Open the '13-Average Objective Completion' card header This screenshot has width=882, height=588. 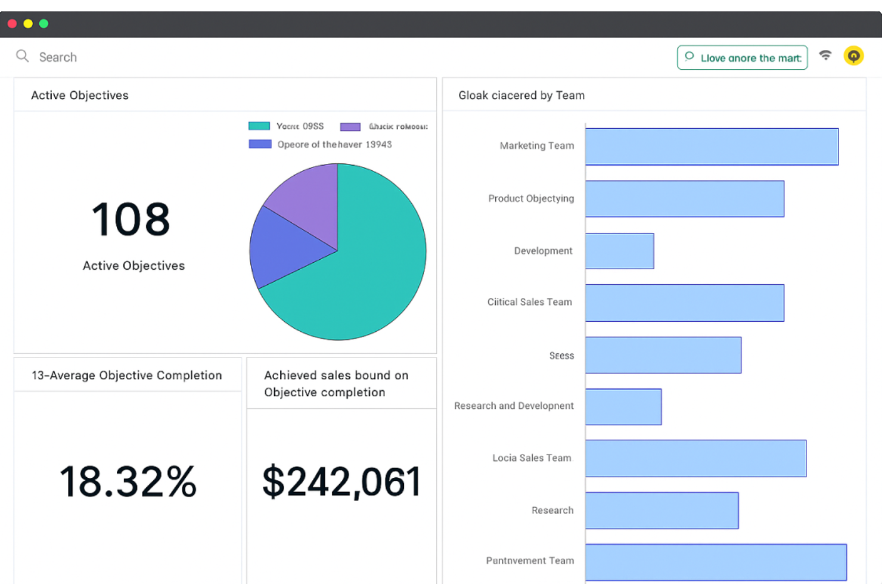[126, 375]
